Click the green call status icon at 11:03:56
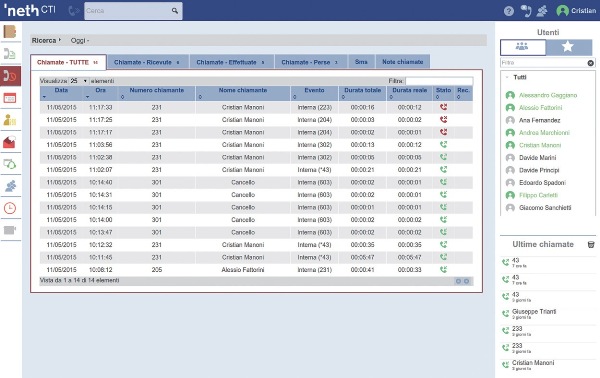Viewport: 600px width, 378px height. point(443,145)
